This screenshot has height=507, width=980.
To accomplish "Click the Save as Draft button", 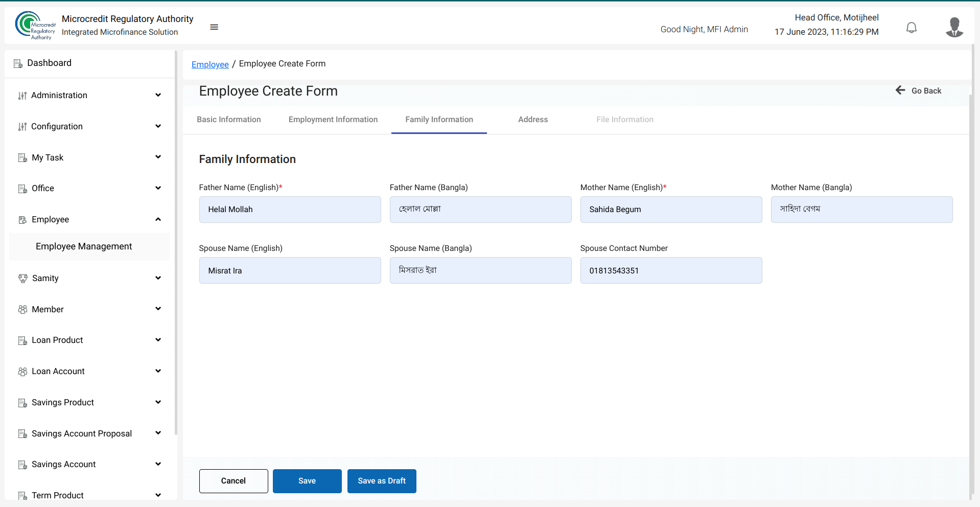I will 382,481.
